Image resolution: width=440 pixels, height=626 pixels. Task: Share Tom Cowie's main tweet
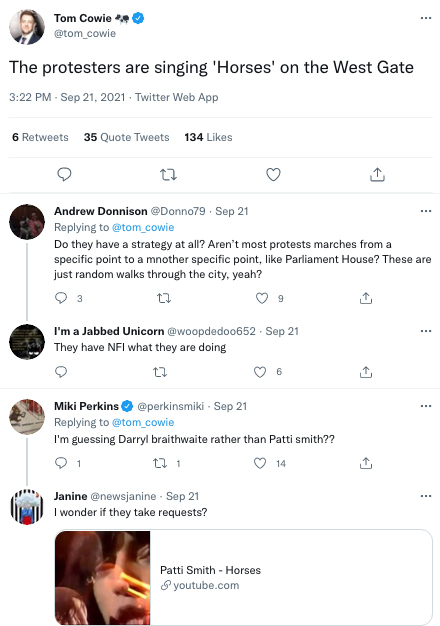[x=377, y=174]
